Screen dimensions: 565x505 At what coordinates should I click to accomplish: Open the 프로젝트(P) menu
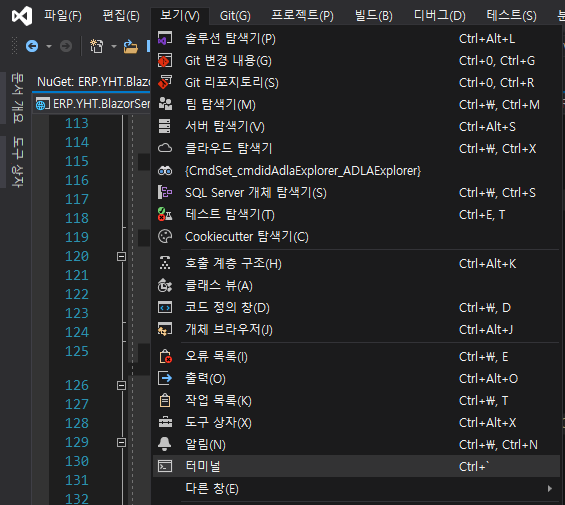(303, 16)
